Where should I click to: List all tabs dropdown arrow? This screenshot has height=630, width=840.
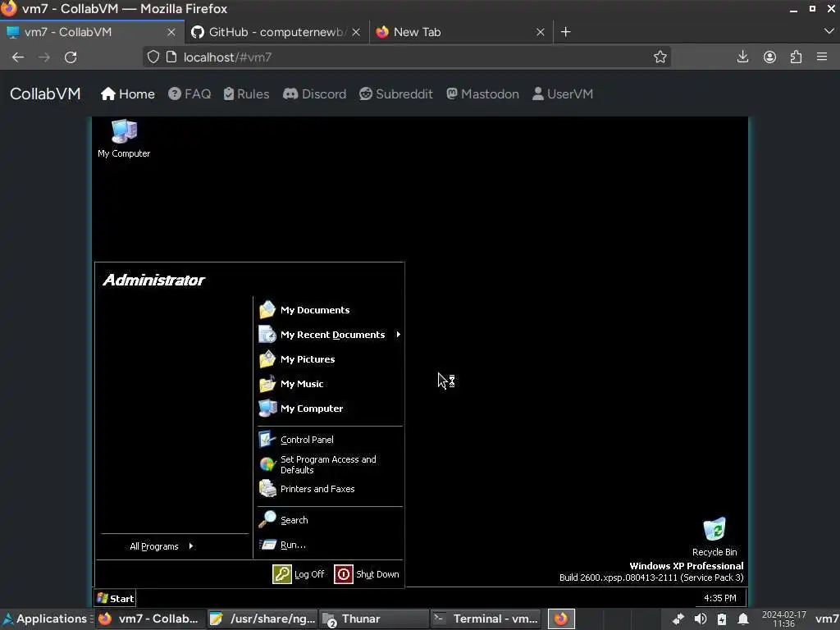click(x=829, y=32)
